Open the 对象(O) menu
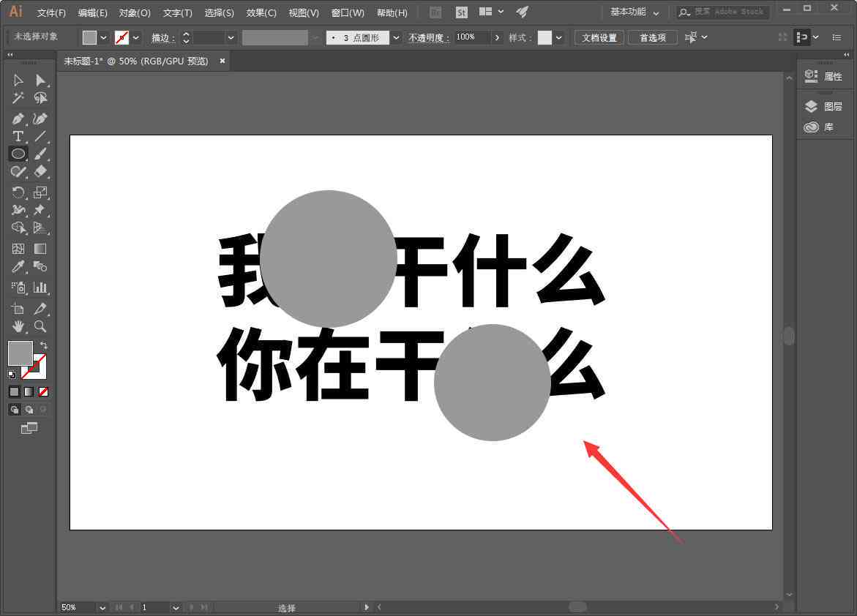 pyautogui.click(x=135, y=12)
